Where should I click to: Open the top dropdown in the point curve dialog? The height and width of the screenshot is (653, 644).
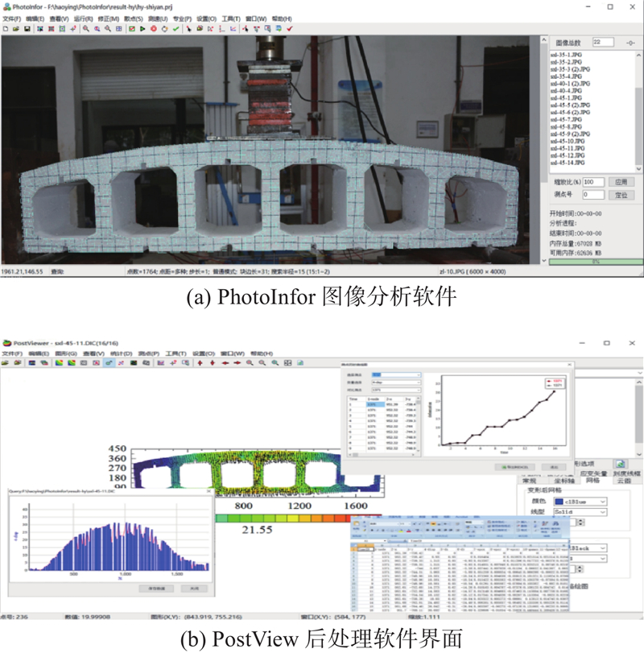396,374
